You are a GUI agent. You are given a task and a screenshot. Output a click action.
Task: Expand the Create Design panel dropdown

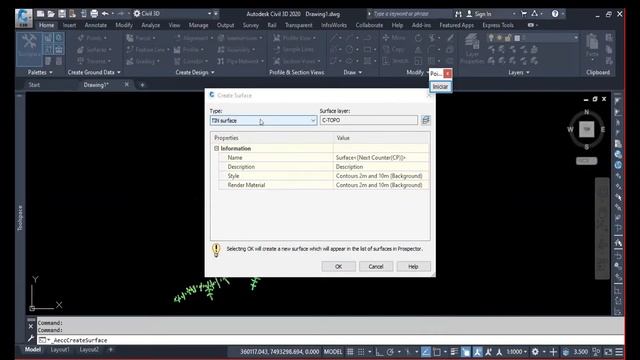[195, 72]
